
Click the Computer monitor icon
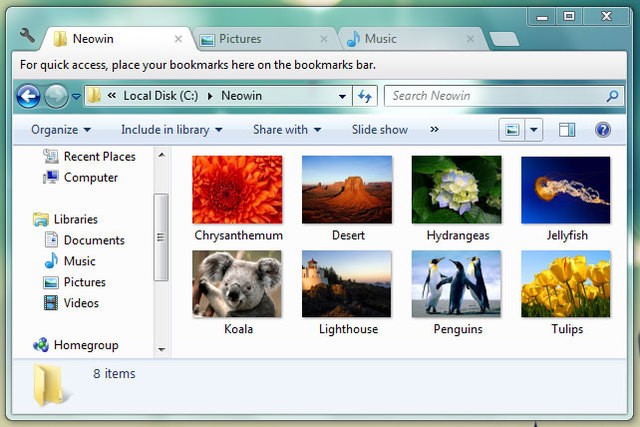[x=51, y=177]
